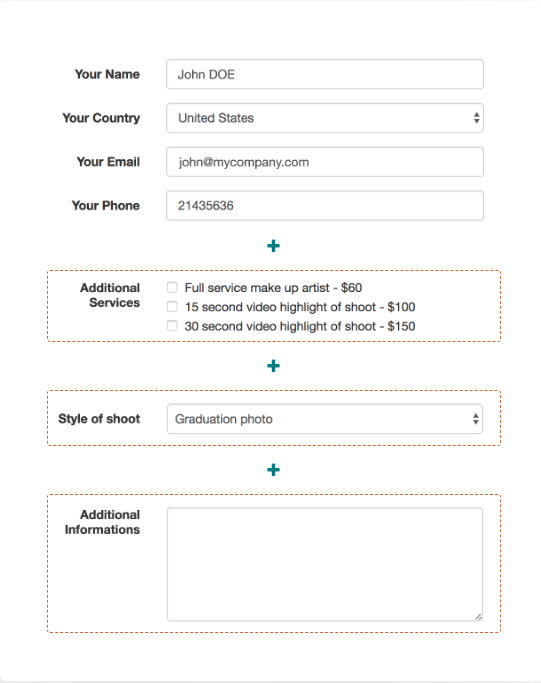
Task: Focus the Your Name input field
Action: tap(325, 74)
